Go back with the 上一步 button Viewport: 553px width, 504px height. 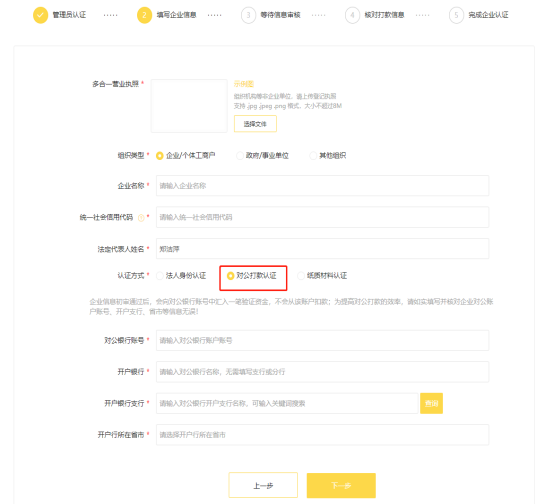coord(263,485)
